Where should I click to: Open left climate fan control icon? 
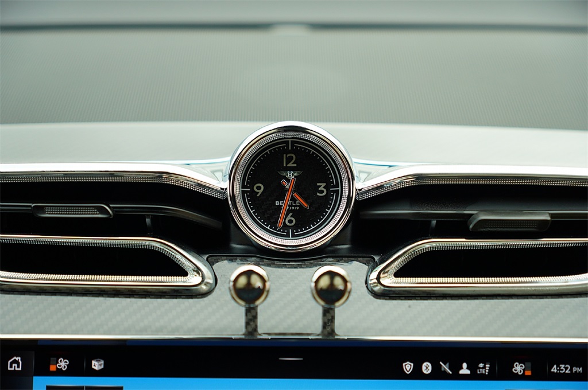click(59, 364)
